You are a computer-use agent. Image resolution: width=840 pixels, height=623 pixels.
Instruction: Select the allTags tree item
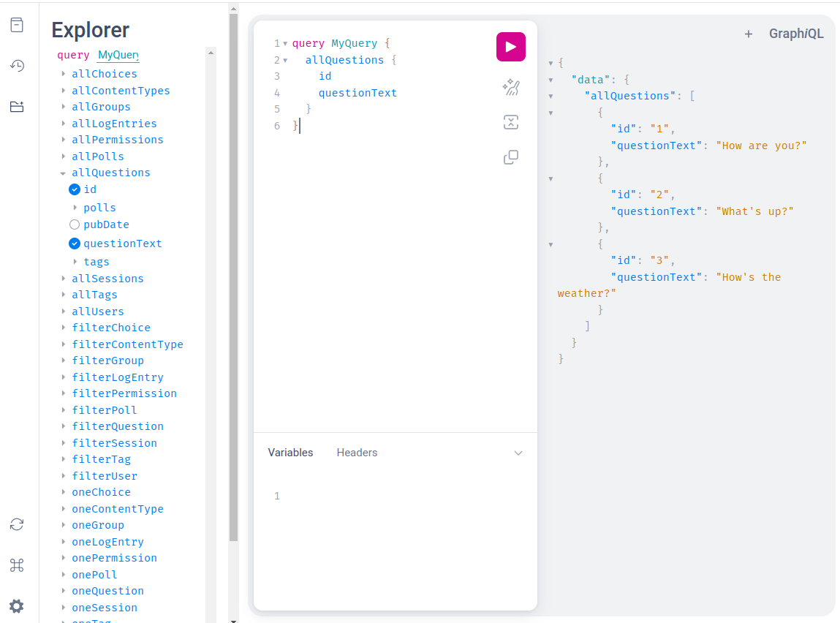[x=94, y=295]
